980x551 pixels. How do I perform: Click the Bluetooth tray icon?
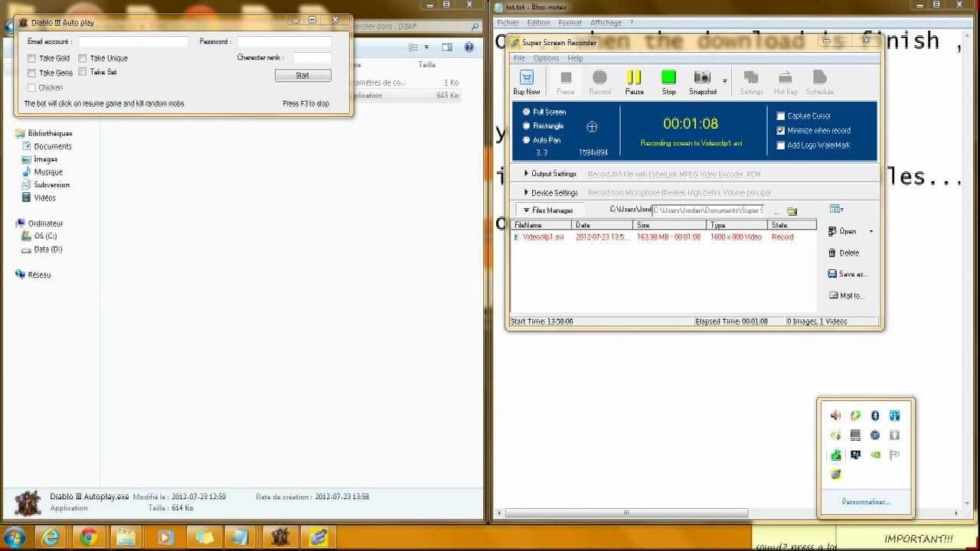(x=875, y=416)
